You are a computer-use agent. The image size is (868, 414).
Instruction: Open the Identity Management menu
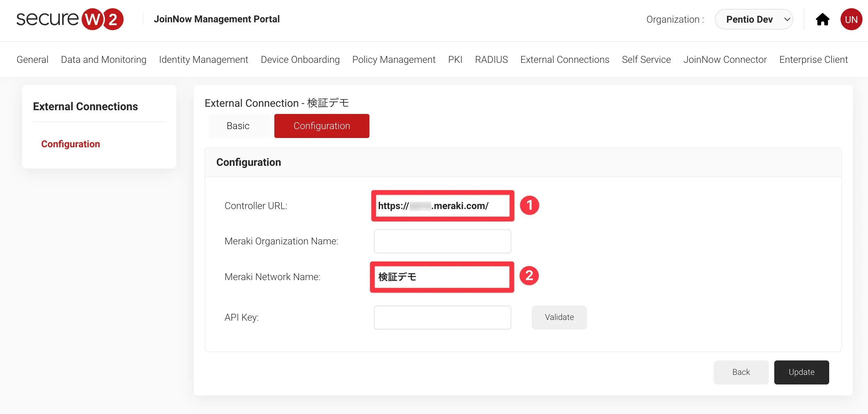(x=203, y=60)
